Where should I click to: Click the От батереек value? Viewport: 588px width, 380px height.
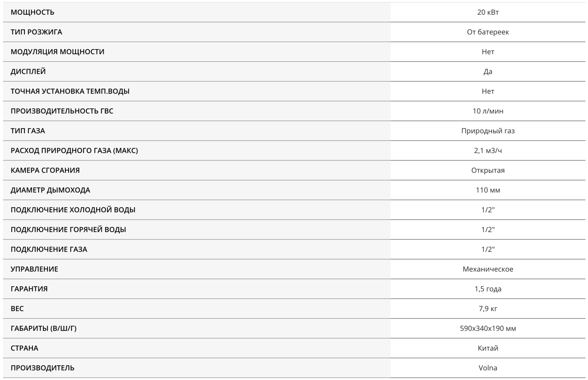tap(488, 32)
